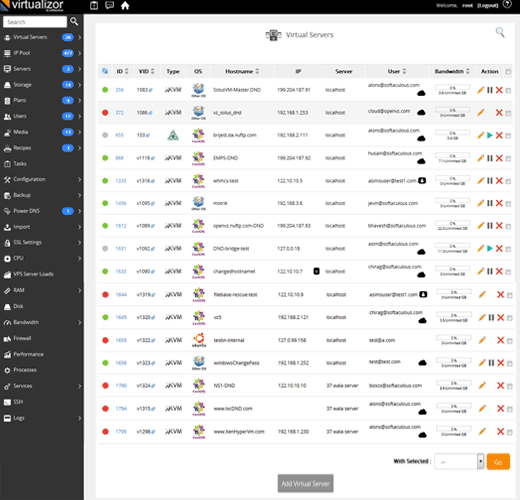Open the With Selected dropdown
The height and width of the screenshot is (500, 520).
coord(459,462)
